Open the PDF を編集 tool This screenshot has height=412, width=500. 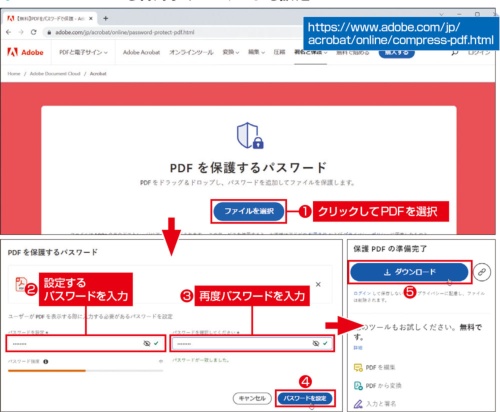tap(380, 367)
